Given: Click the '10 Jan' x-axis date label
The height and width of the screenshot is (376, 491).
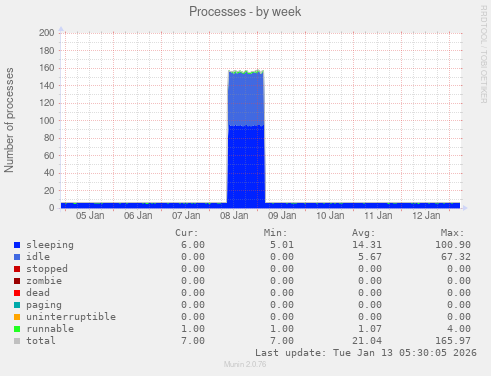Looking at the screenshot, I should pyautogui.click(x=330, y=216).
